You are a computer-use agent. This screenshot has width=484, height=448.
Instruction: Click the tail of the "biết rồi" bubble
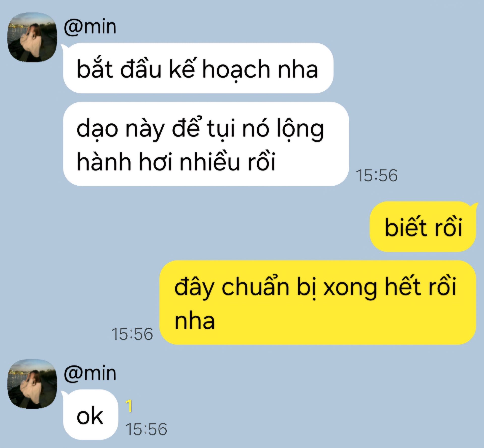(474, 206)
